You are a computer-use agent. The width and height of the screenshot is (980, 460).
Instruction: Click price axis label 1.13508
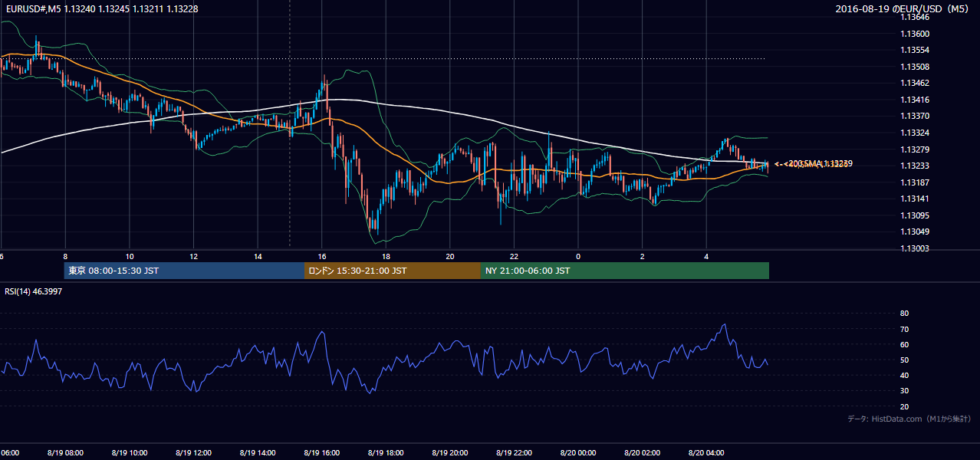point(915,67)
